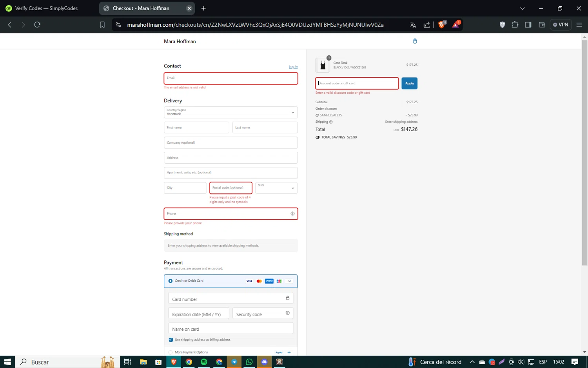Viewport: 588px width, 368px height.
Task: Click the Security code field
Action: (x=263, y=313)
